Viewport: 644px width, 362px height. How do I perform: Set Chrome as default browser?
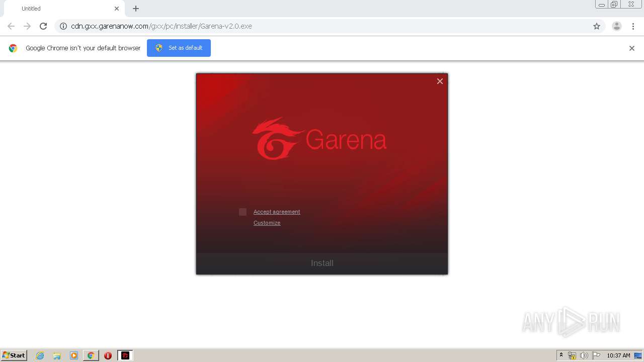pos(179,48)
